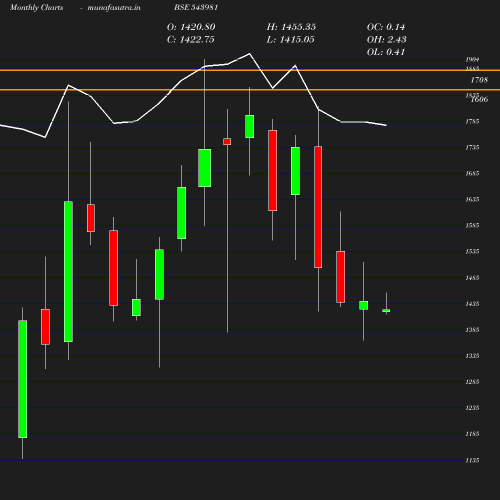Viewport: 500px width, 500px height.
Task: Click the 'munafasutra.in' site label
Action: (114, 7)
